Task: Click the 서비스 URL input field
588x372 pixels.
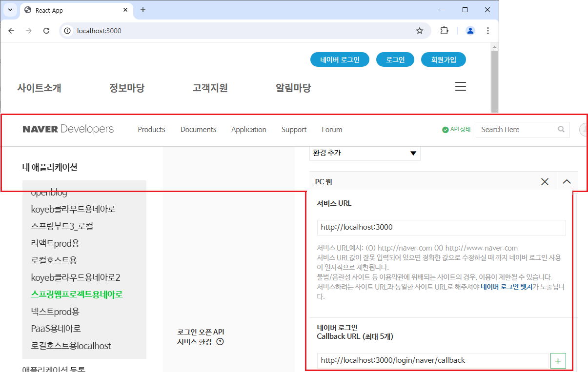Action: coord(441,227)
